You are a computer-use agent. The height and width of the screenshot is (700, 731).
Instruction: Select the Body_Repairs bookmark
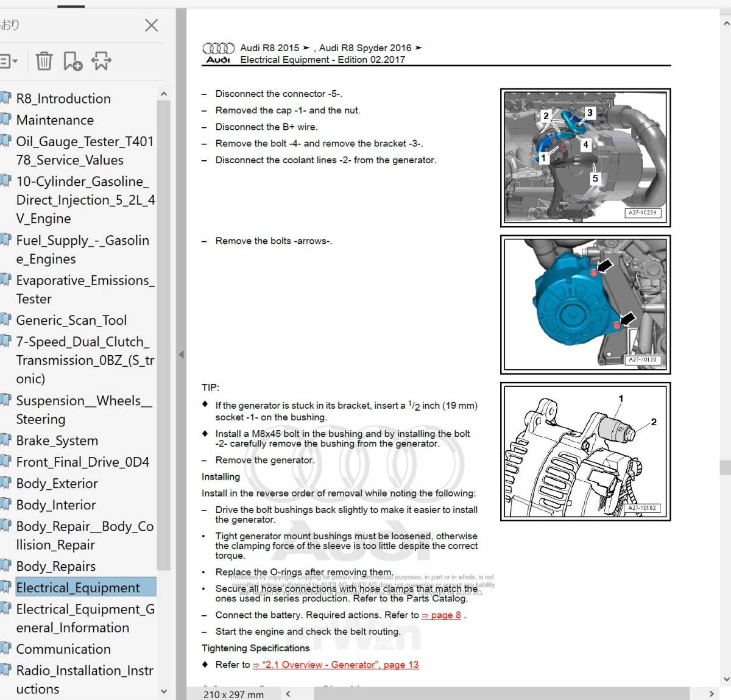[56, 567]
